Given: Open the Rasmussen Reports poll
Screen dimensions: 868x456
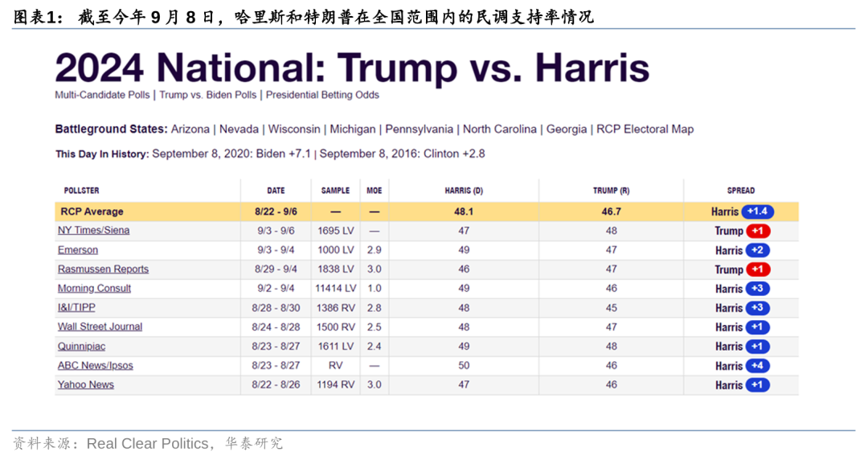Looking at the screenshot, I should (103, 269).
